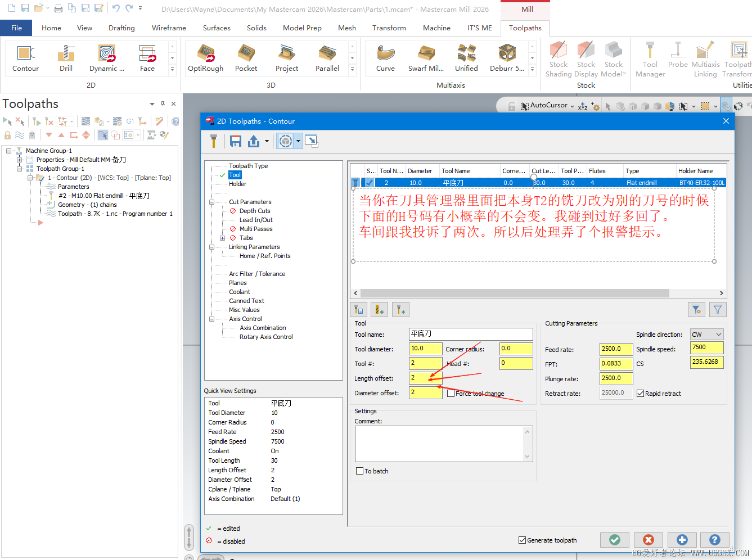Click the select library tool icon below tool list
752x560 pixels.
click(x=358, y=309)
